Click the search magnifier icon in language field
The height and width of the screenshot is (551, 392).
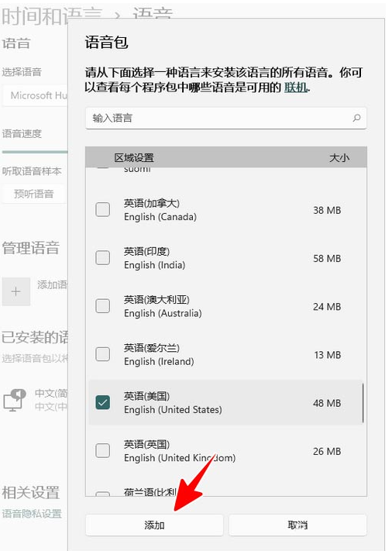[x=356, y=118]
